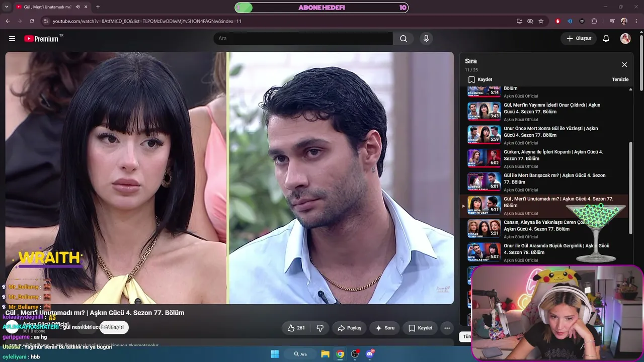Open a new browser tab
644x362 pixels.
point(98,7)
